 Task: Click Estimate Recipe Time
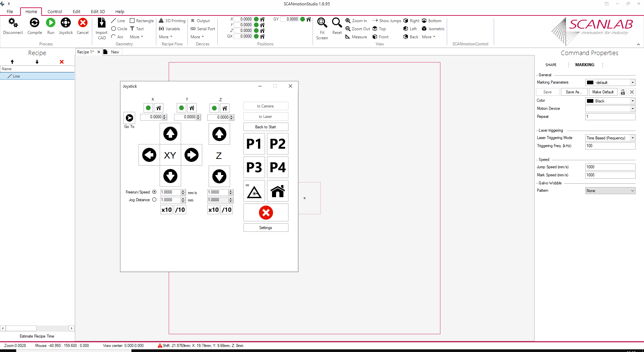(x=37, y=336)
